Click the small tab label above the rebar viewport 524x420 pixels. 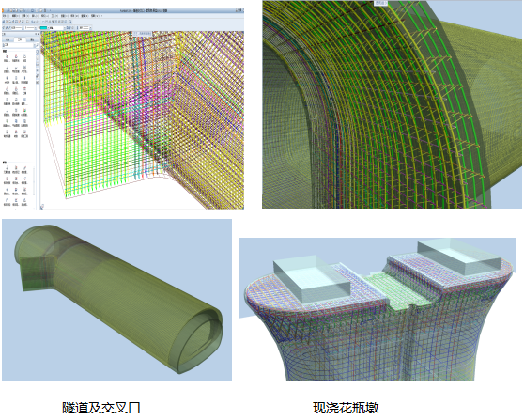pos(143,34)
